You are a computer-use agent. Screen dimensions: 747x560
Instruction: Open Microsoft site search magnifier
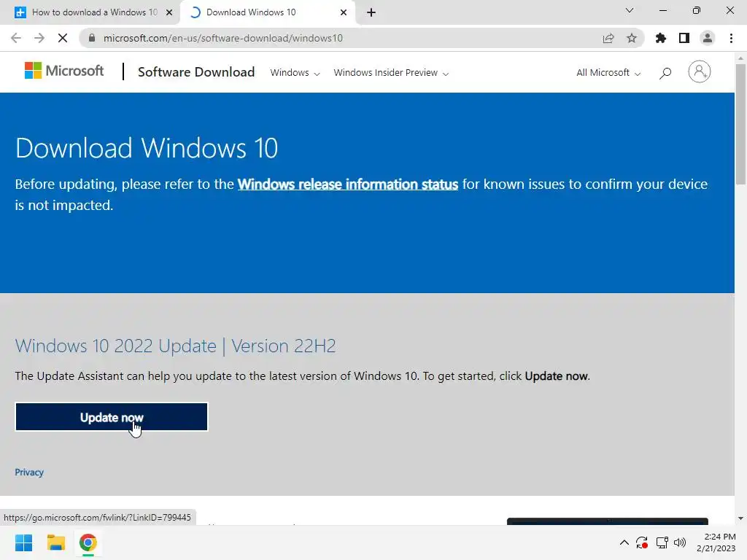[x=665, y=73]
